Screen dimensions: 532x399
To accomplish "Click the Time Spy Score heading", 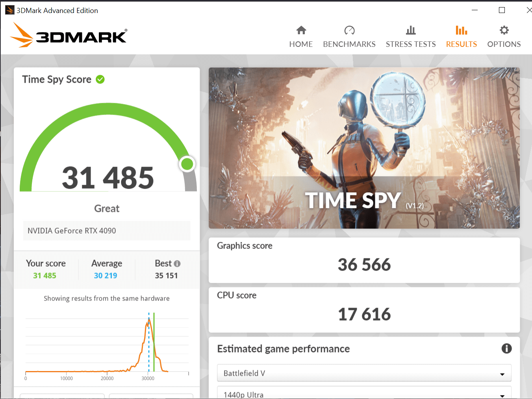I will (x=57, y=80).
